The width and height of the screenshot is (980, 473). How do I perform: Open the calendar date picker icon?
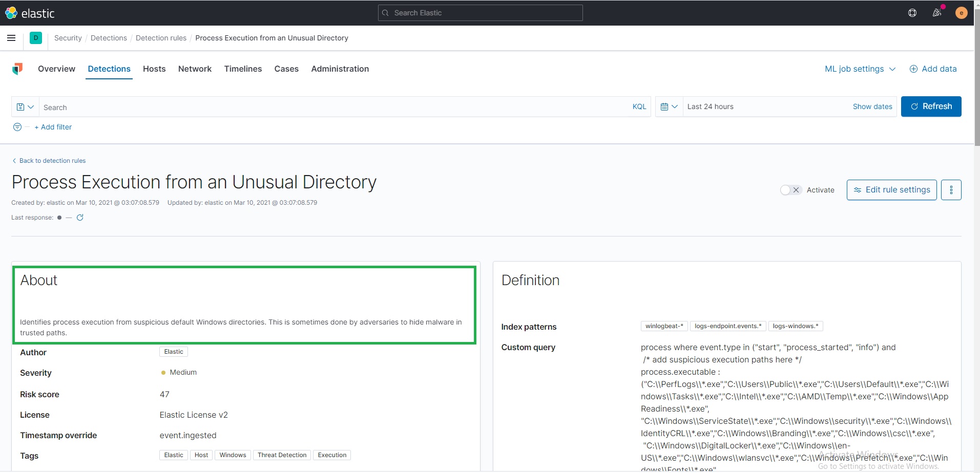[665, 106]
